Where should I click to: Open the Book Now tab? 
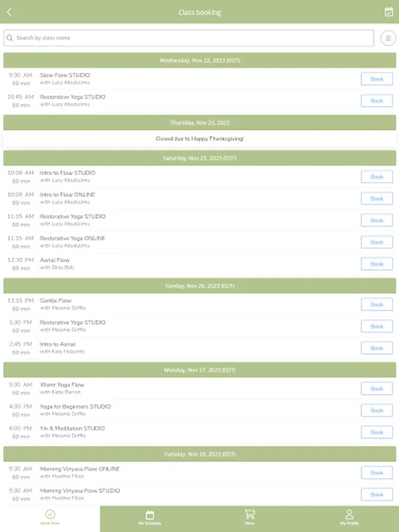pos(50,518)
